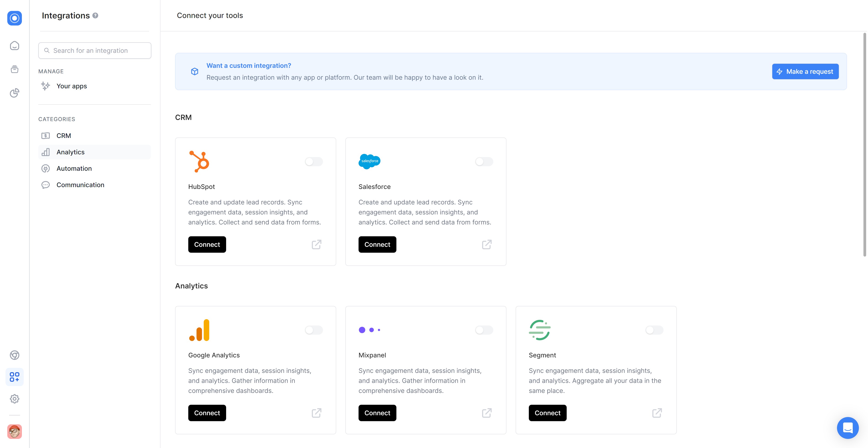Open Segment external link icon
Image resolution: width=868 pixels, height=448 pixels.
(x=657, y=413)
